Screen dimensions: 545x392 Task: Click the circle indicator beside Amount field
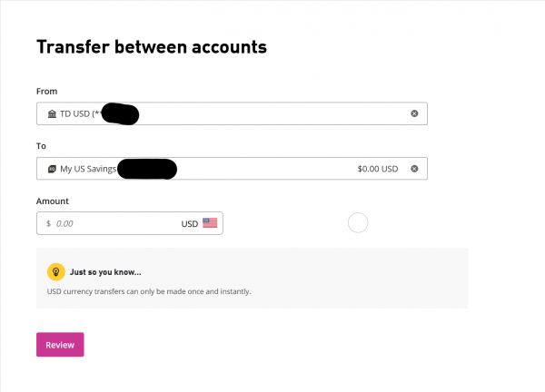point(358,222)
